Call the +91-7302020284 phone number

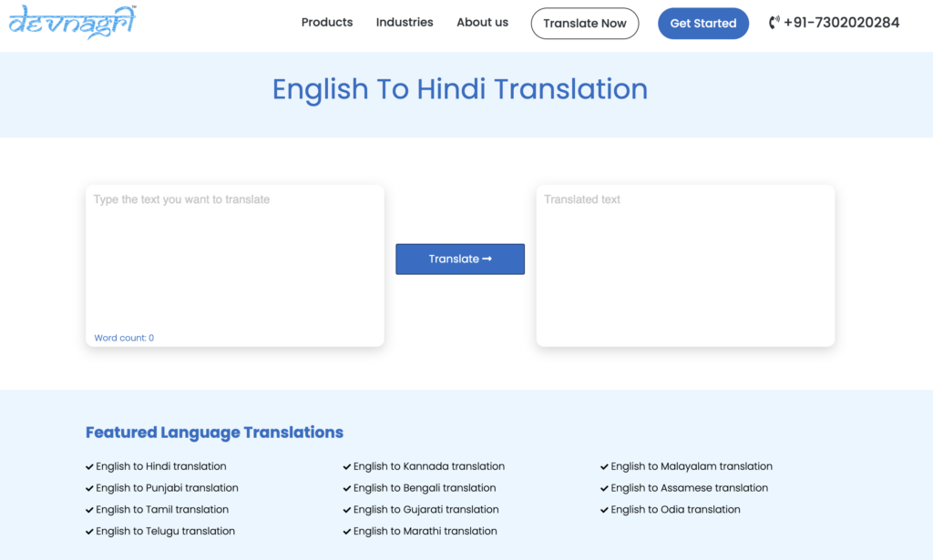pyautogui.click(x=840, y=22)
